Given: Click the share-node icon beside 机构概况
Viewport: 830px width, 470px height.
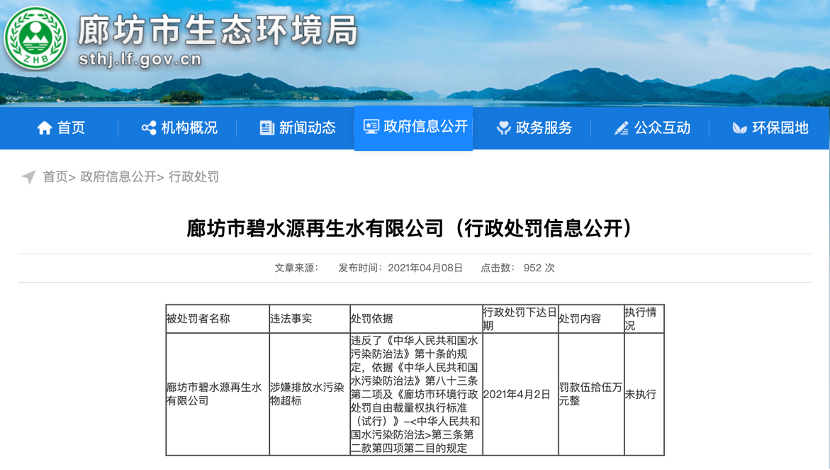Looking at the screenshot, I should [x=149, y=128].
